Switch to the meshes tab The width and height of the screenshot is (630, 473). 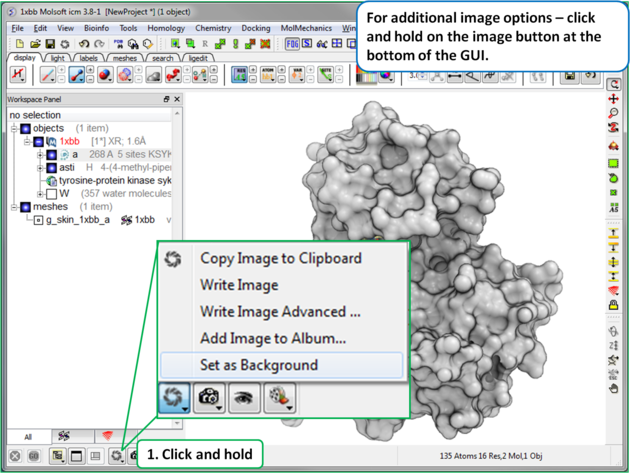[124, 58]
